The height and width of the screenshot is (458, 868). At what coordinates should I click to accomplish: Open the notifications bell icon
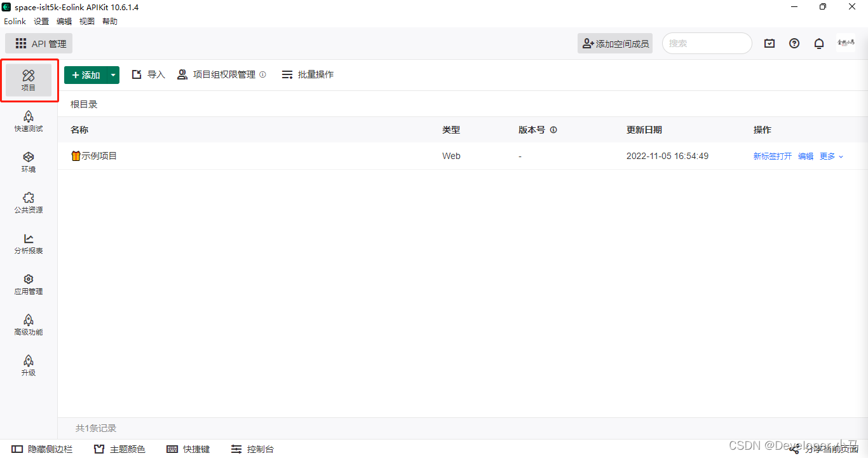(x=819, y=43)
